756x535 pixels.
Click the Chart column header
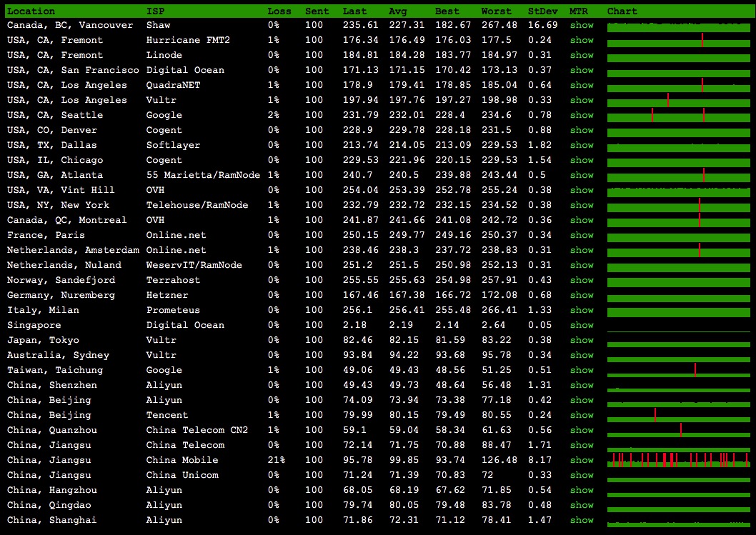tap(622, 11)
